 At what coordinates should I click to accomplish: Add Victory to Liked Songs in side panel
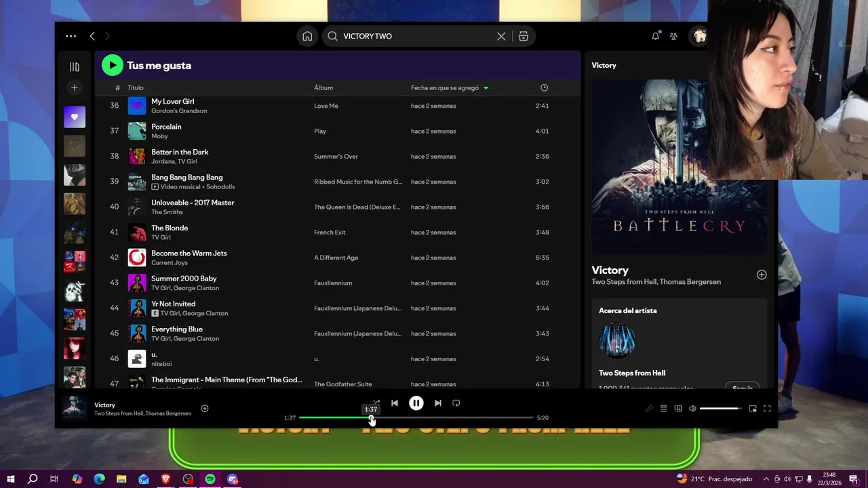(x=762, y=274)
